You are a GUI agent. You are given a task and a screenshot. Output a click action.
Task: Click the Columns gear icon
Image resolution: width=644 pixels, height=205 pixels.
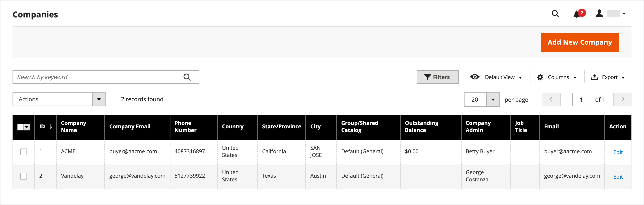(x=540, y=77)
